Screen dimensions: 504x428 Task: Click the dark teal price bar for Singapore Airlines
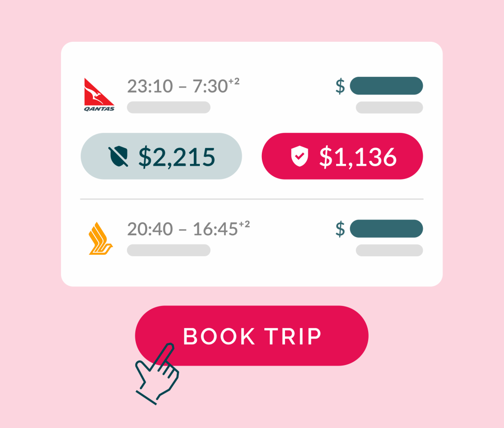386,229
